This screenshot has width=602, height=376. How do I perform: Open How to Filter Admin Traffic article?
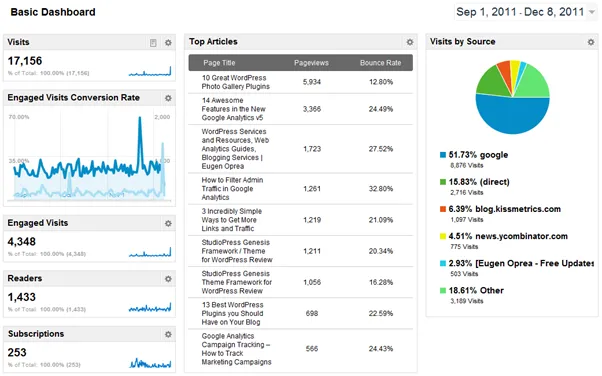pyautogui.click(x=232, y=189)
